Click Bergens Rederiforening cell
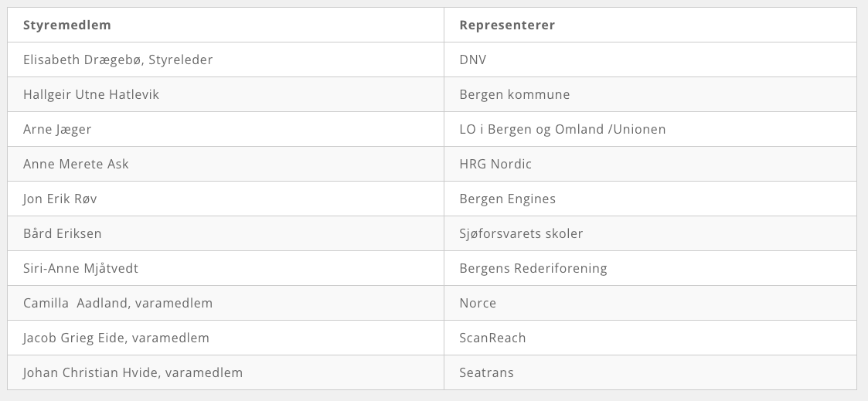 [x=650, y=269]
